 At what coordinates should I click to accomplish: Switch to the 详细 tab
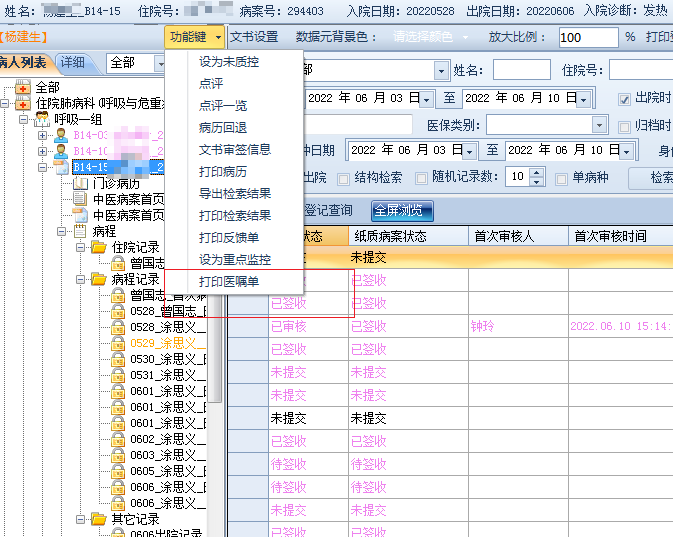pyautogui.click(x=73, y=63)
